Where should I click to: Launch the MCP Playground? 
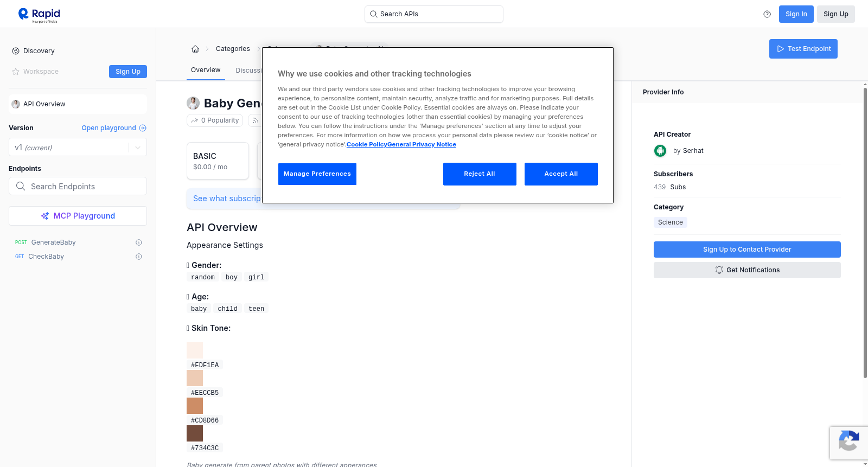pyautogui.click(x=78, y=216)
